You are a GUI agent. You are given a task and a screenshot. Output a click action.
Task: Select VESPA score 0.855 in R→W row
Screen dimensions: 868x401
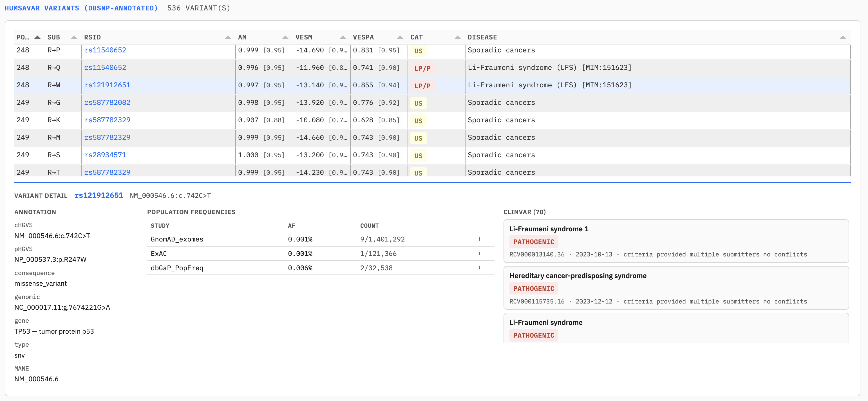coord(363,85)
